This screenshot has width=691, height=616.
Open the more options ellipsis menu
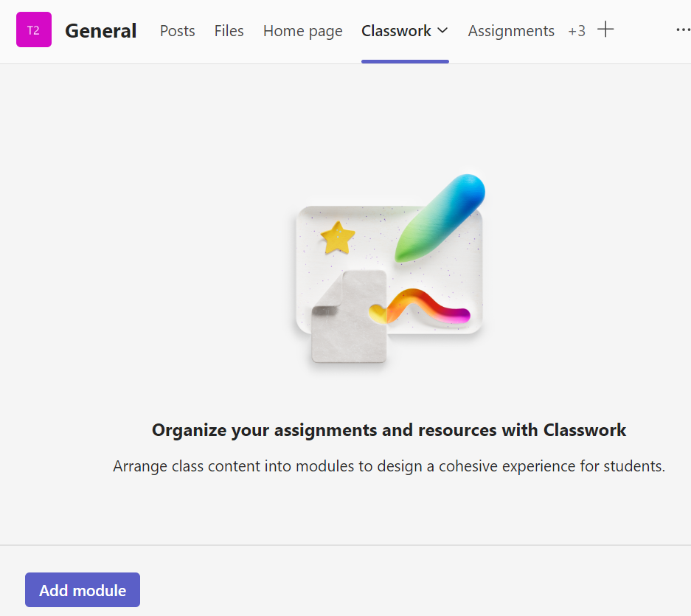tap(683, 30)
